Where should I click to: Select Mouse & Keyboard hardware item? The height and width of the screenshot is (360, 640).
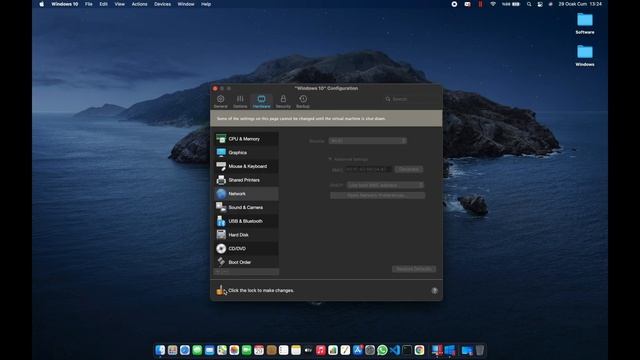246,166
